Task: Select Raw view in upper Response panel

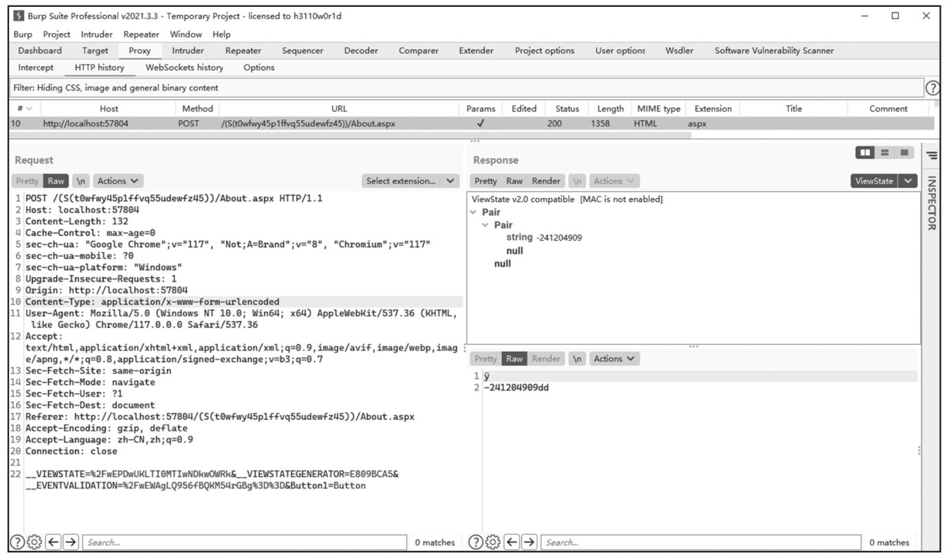Action: pos(514,181)
